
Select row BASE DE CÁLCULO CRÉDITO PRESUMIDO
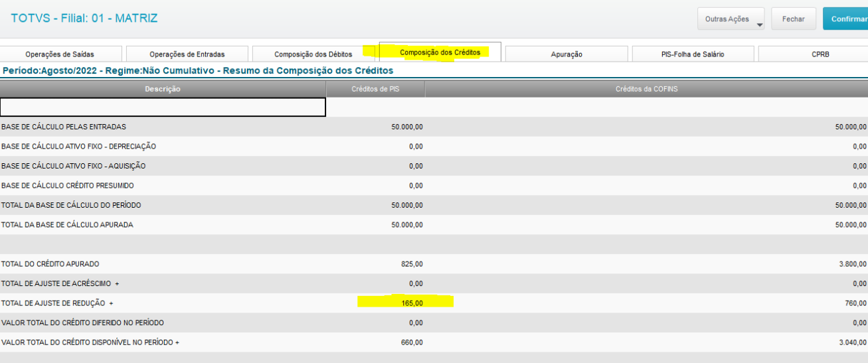(434, 186)
